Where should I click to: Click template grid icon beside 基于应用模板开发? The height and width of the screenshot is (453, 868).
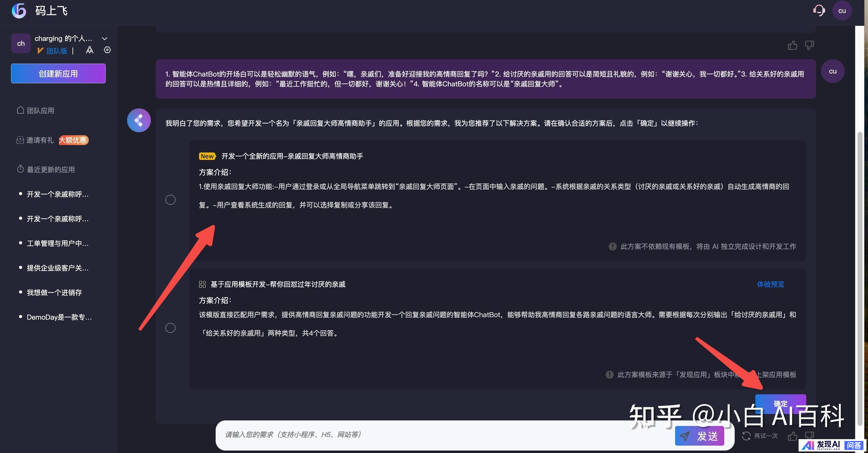202,284
